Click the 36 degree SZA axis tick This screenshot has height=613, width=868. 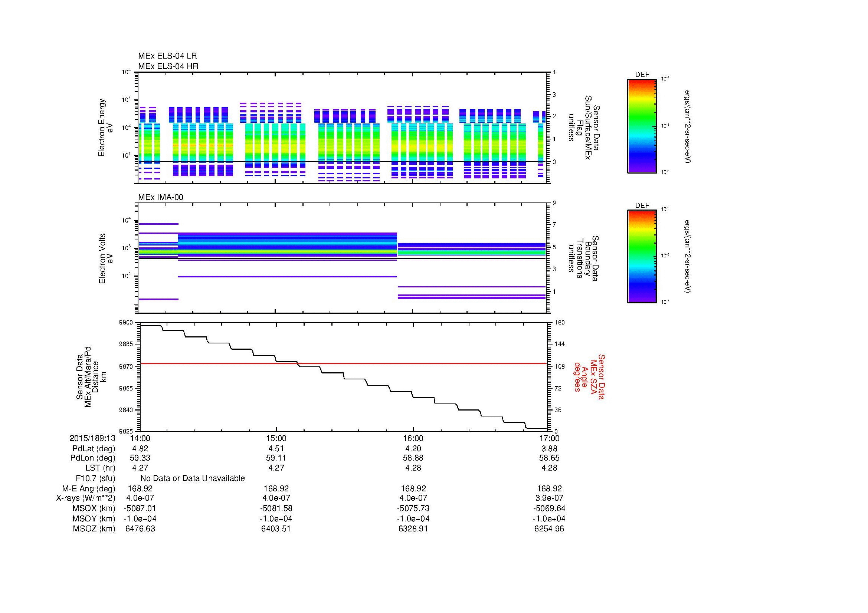(x=558, y=410)
